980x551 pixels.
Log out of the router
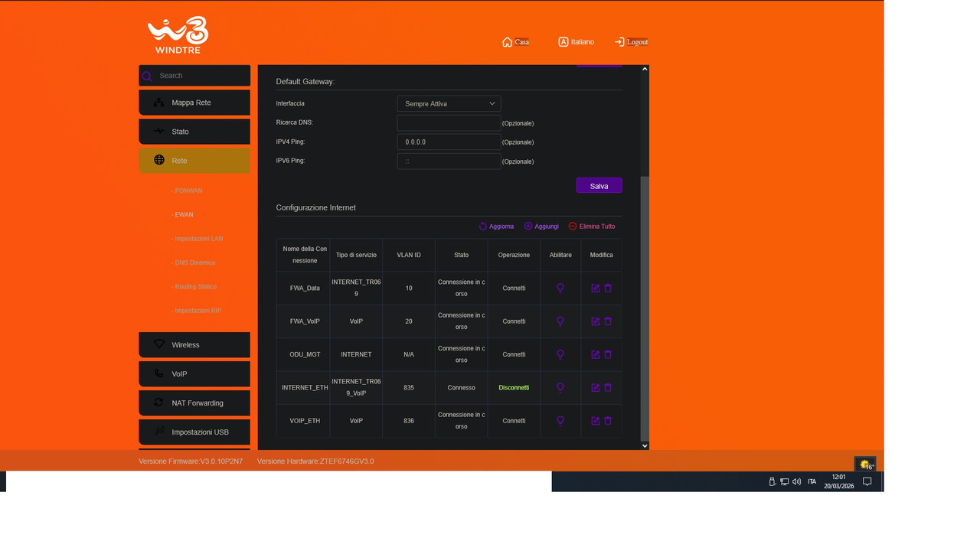(x=632, y=42)
